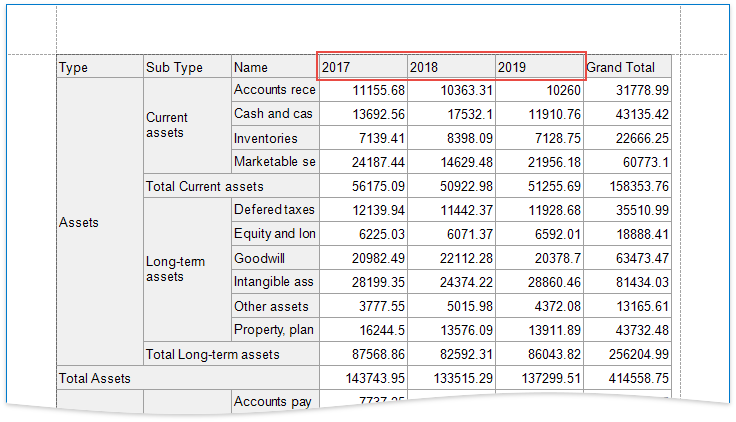Click the Type header cell
The image size is (736, 422).
tap(100, 67)
